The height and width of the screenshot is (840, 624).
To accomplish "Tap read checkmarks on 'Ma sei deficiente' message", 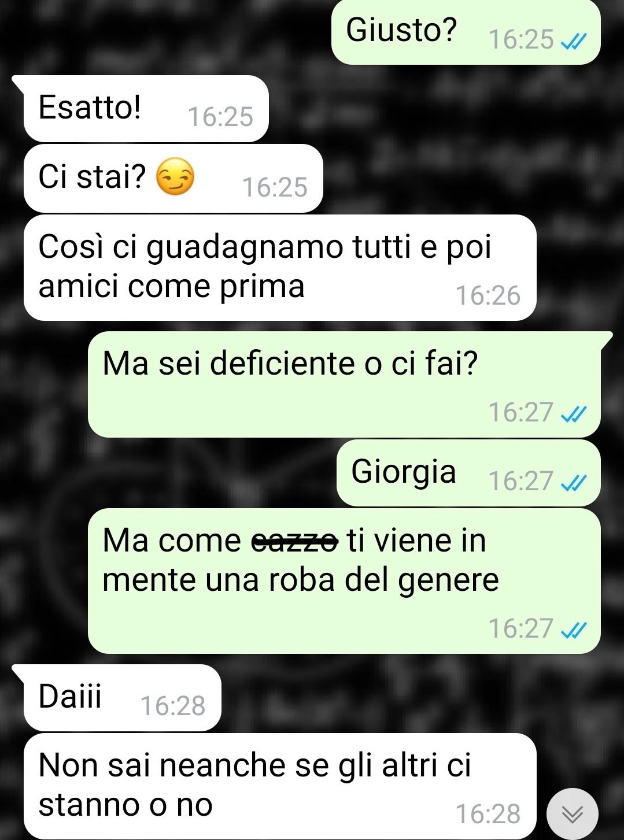I will coord(574,413).
